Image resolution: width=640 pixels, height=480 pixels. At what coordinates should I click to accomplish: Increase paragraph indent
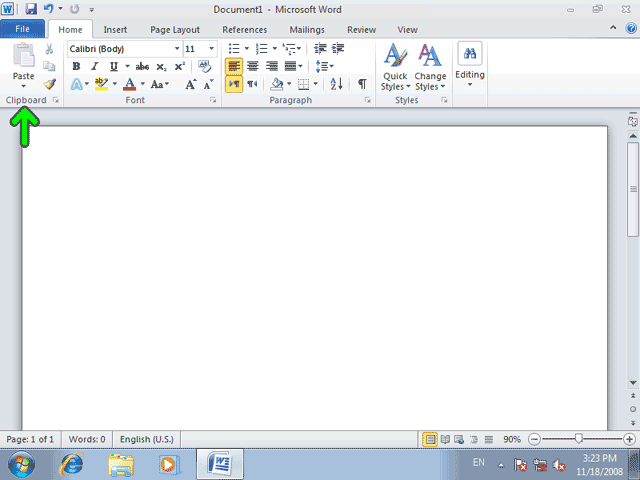pyautogui.click(x=338, y=49)
